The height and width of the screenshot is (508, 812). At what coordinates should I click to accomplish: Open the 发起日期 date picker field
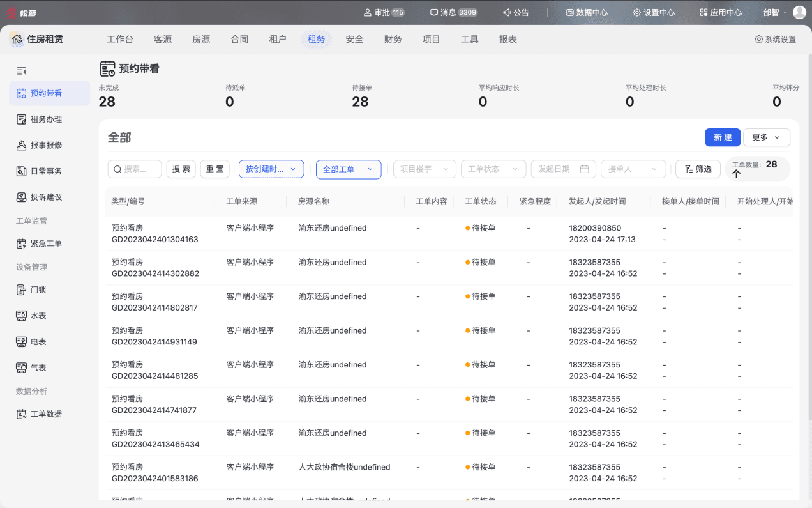pos(564,169)
